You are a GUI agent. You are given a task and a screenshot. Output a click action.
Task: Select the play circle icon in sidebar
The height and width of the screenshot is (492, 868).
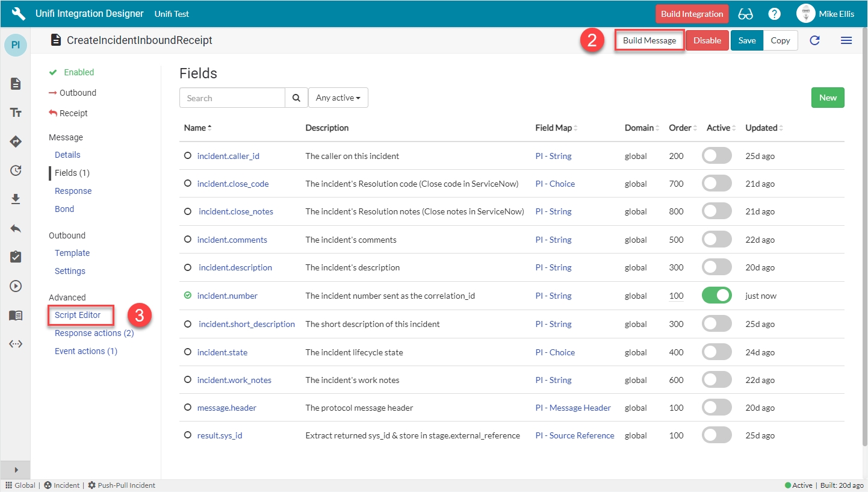[16, 286]
